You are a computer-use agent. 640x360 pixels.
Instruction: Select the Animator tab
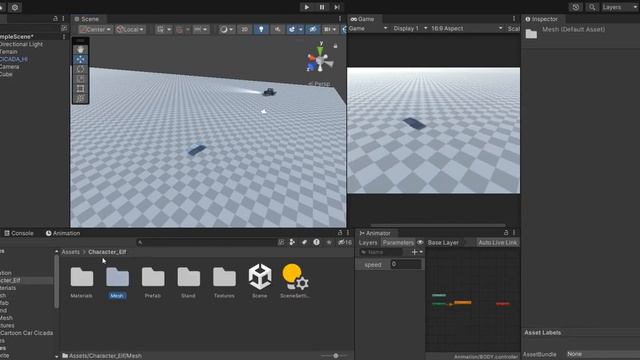(375, 233)
